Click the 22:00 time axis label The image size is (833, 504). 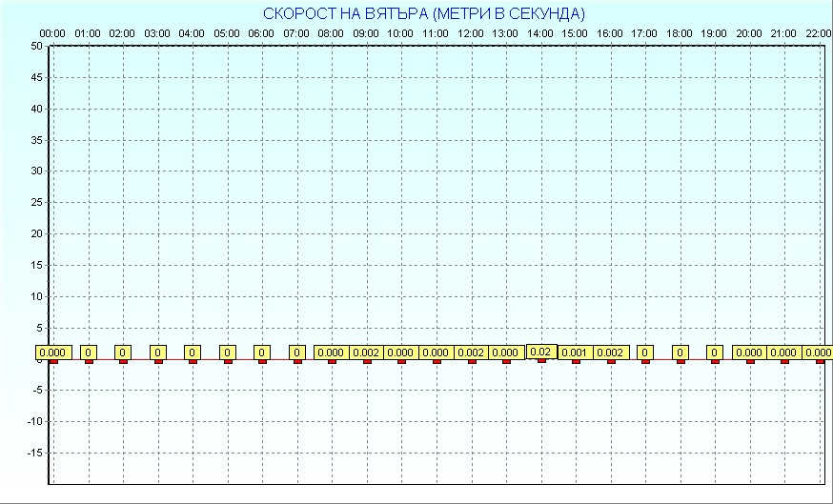click(818, 33)
